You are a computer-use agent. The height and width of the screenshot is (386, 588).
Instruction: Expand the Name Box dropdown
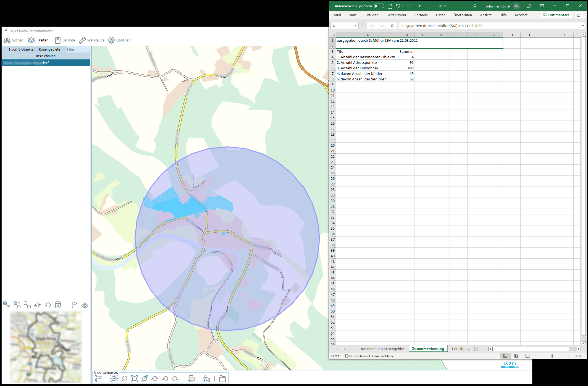pos(356,26)
